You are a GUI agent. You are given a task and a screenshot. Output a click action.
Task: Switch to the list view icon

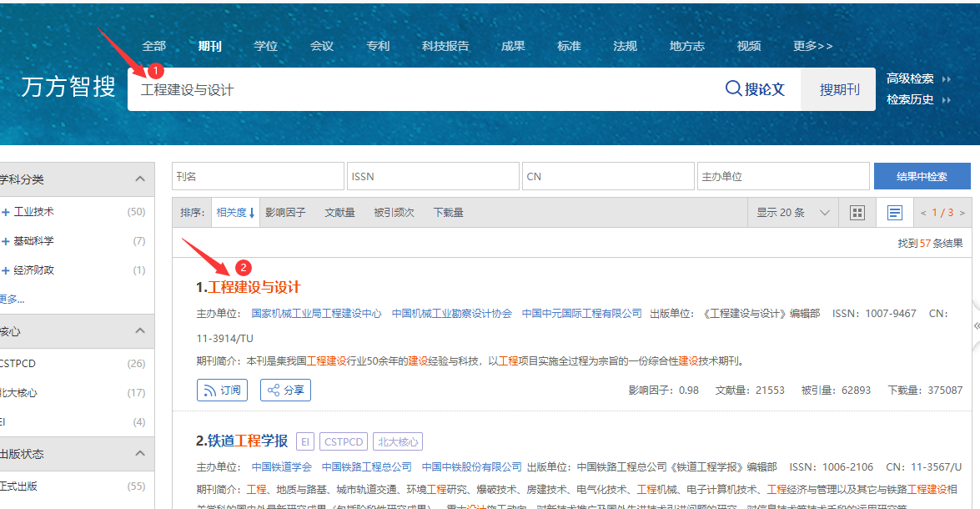click(895, 213)
